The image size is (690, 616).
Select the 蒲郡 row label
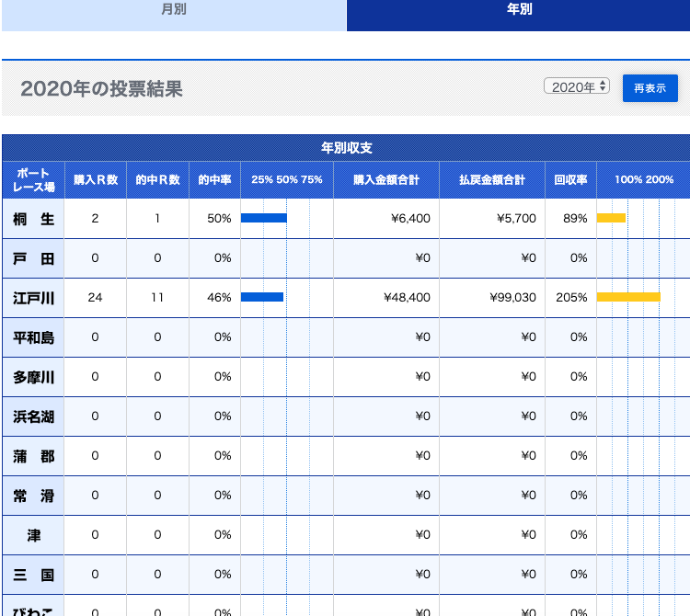click(33, 456)
